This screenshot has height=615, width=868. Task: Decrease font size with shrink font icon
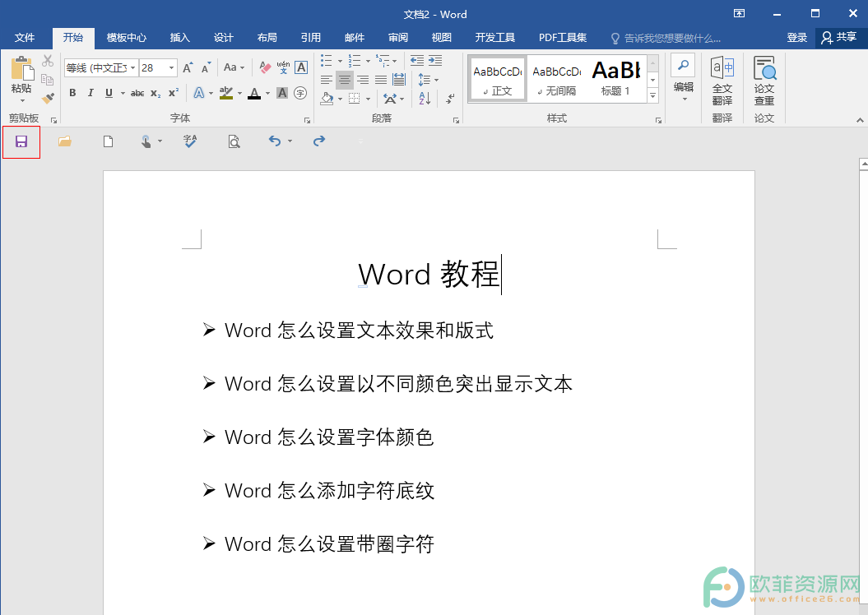point(206,67)
